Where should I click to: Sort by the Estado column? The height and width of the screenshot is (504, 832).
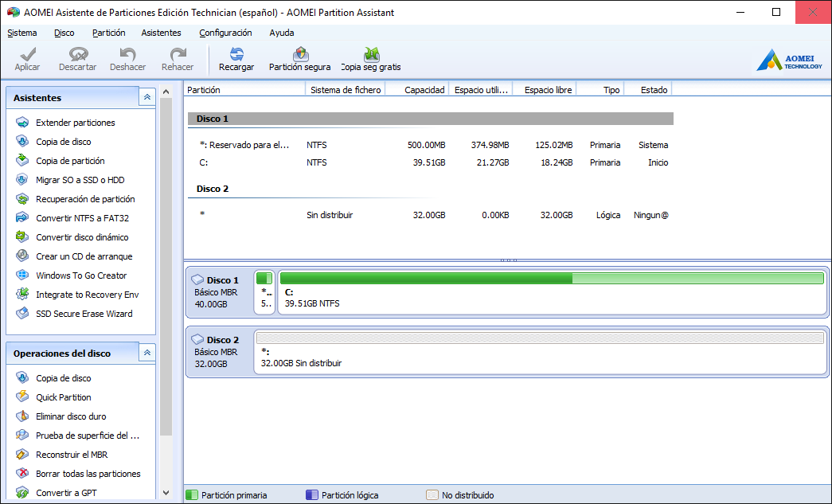648,90
